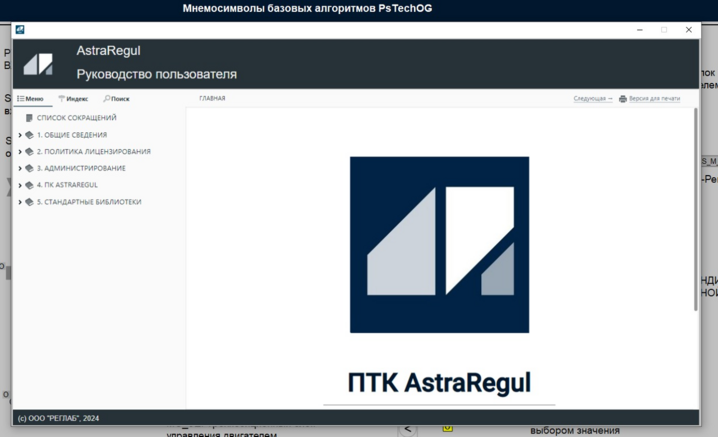This screenshot has width=718, height=437.
Task: Click the app icon in window title bar
Action: pos(20,30)
